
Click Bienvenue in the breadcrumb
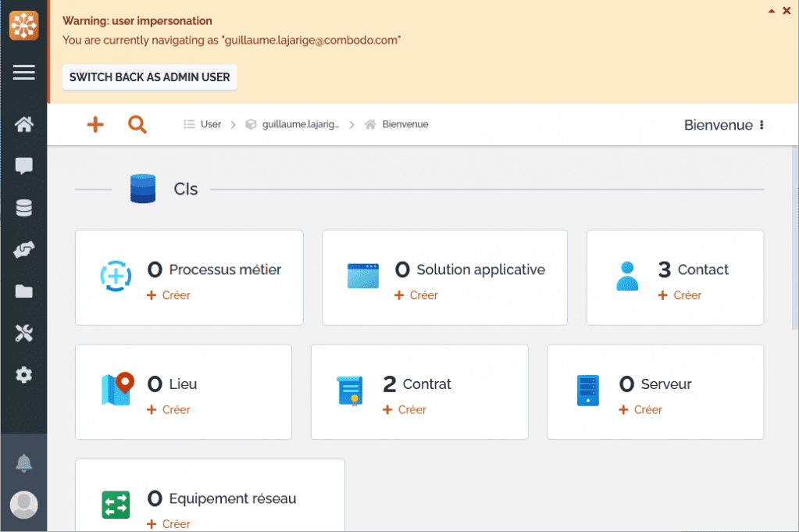[x=405, y=123]
